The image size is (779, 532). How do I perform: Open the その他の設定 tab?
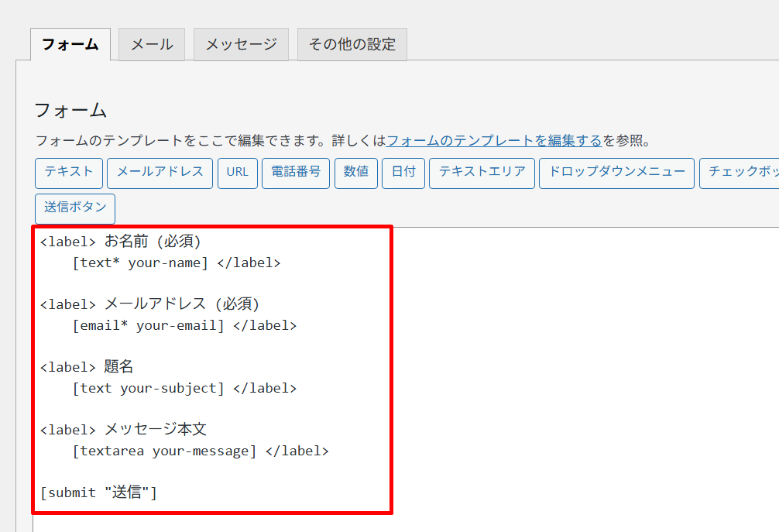point(352,44)
